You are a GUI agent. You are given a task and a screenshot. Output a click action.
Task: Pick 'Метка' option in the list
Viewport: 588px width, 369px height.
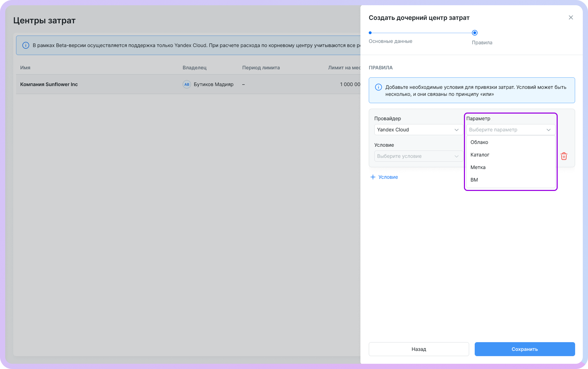pos(478,167)
